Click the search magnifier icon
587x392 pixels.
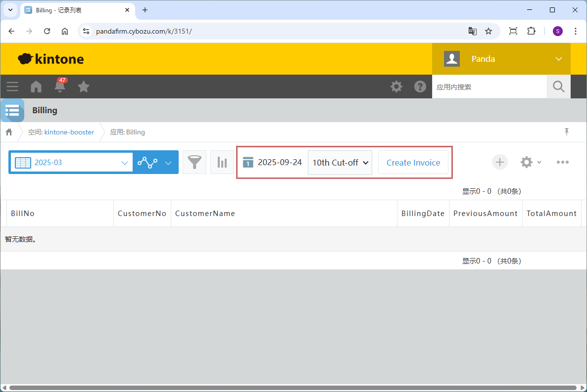pyautogui.click(x=558, y=87)
